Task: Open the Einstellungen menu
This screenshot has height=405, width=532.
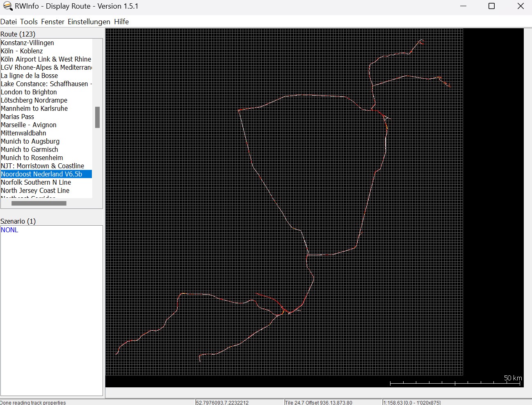Action: [89, 22]
